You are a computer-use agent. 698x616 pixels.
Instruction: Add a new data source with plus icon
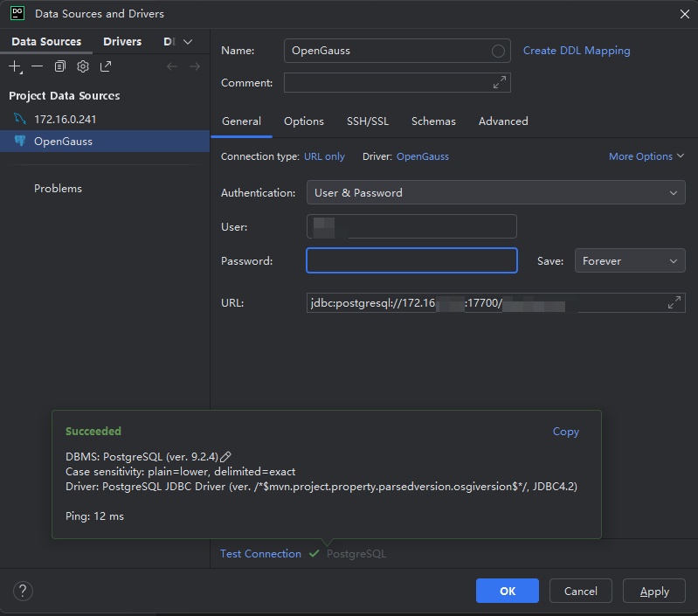point(15,66)
